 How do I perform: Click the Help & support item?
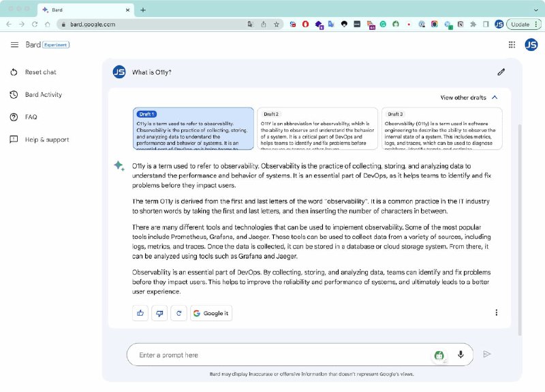(46, 140)
